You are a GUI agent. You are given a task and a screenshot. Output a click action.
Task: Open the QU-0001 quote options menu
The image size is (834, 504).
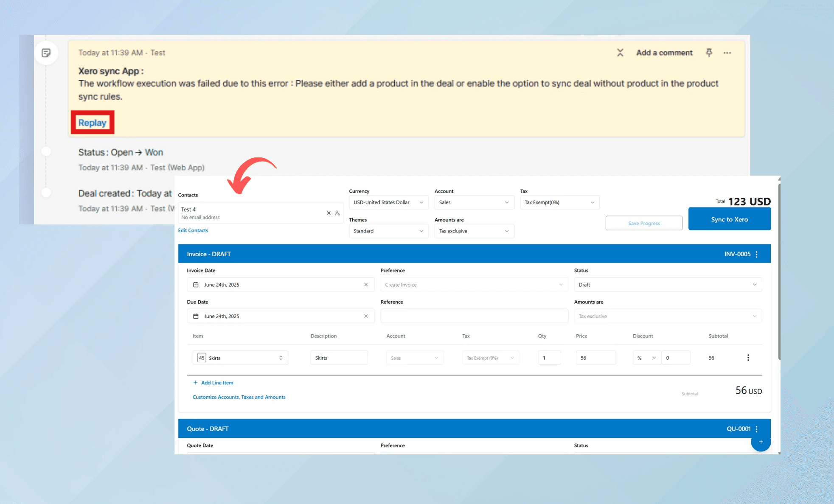(756, 429)
